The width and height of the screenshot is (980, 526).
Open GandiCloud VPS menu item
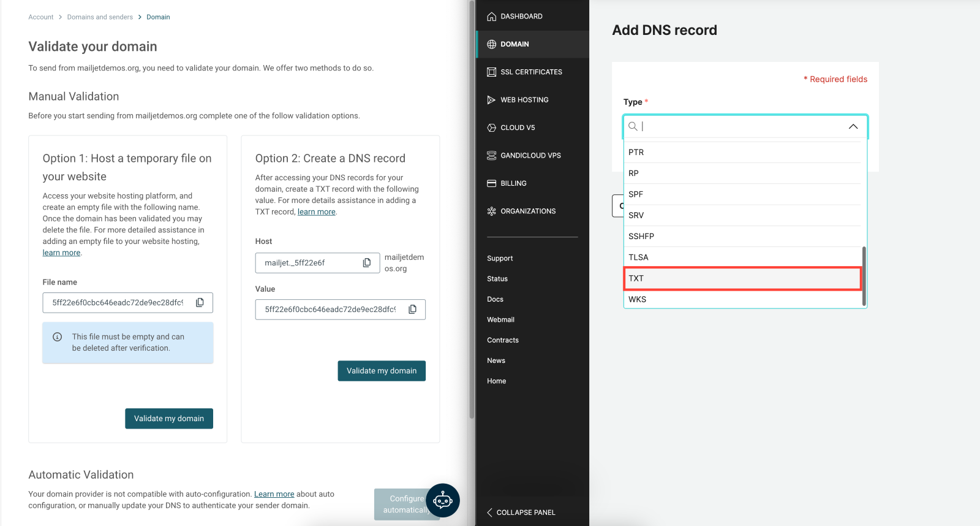point(532,155)
